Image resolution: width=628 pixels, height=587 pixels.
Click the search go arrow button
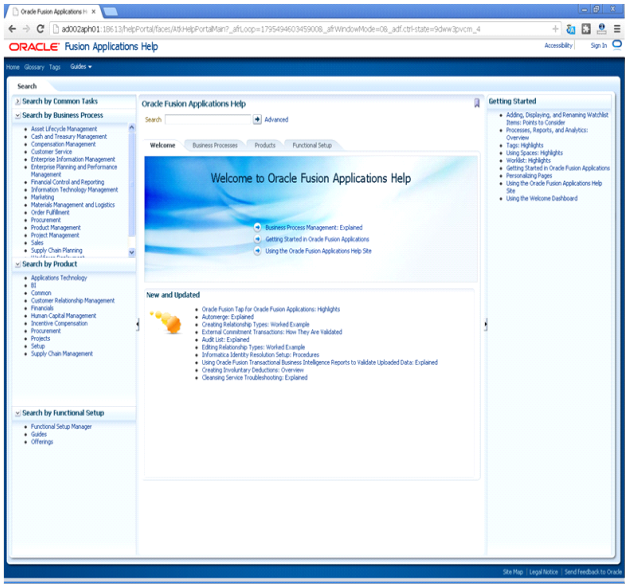tap(257, 119)
